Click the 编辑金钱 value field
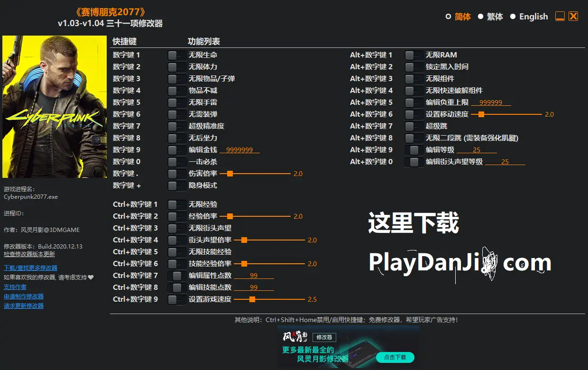Screen dimensions: 588x370 (x=240, y=149)
